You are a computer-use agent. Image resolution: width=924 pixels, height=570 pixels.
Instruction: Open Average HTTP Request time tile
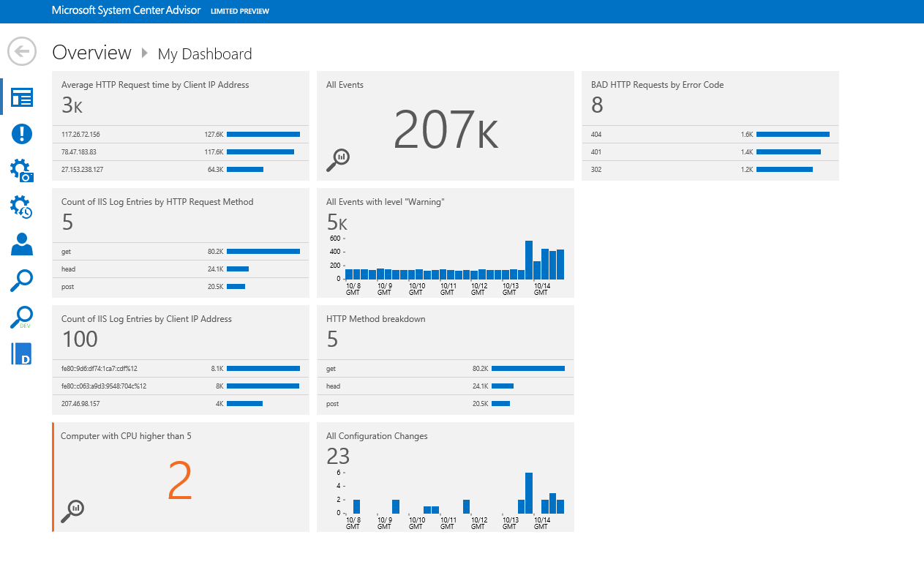coord(181,126)
